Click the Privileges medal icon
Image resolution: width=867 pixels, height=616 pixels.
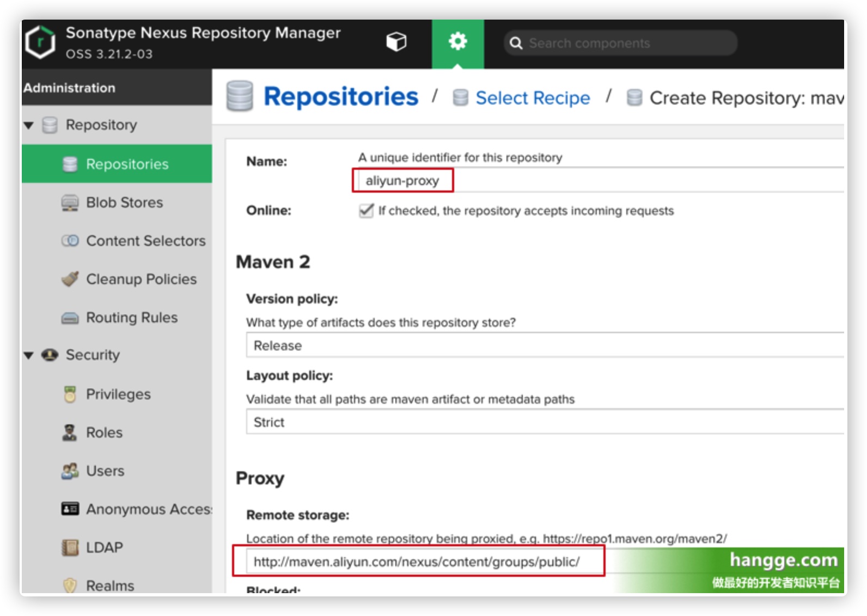click(70, 394)
